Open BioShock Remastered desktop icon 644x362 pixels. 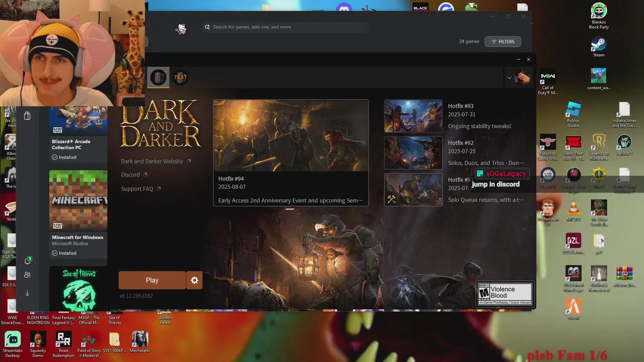[599, 279]
